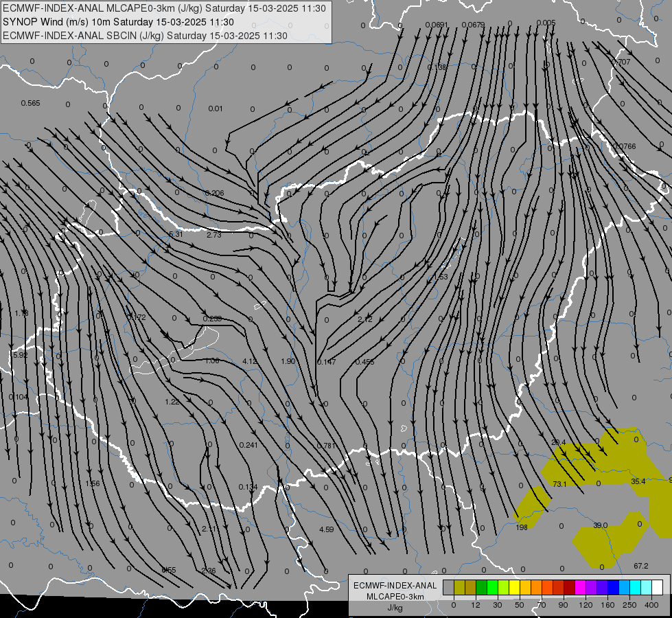The height and width of the screenshot is (618, 672).
Task: Click the map value 73.1
Action: [559, 484]
